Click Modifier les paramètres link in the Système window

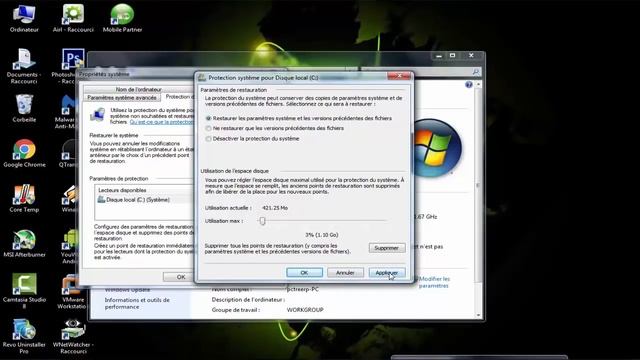[434, 282]
